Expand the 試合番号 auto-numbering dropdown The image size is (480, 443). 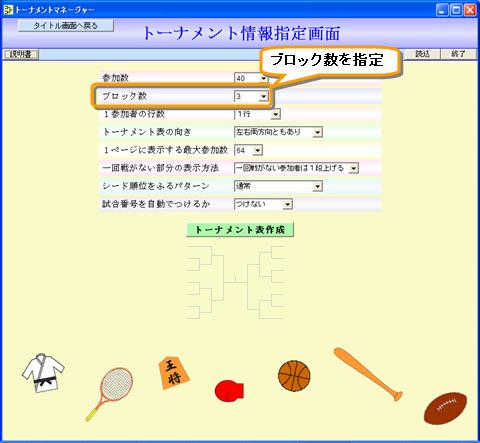(x=287, y=204)
